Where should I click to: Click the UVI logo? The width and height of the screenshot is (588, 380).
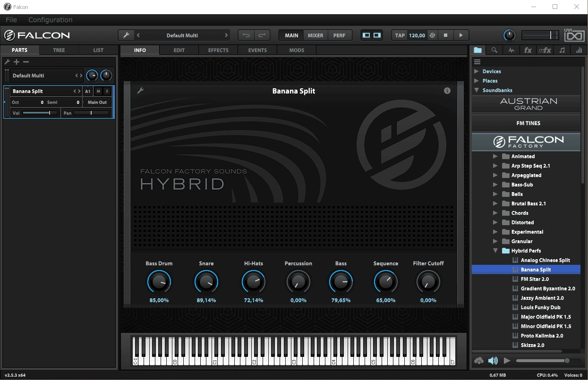[x=574, y=35]
